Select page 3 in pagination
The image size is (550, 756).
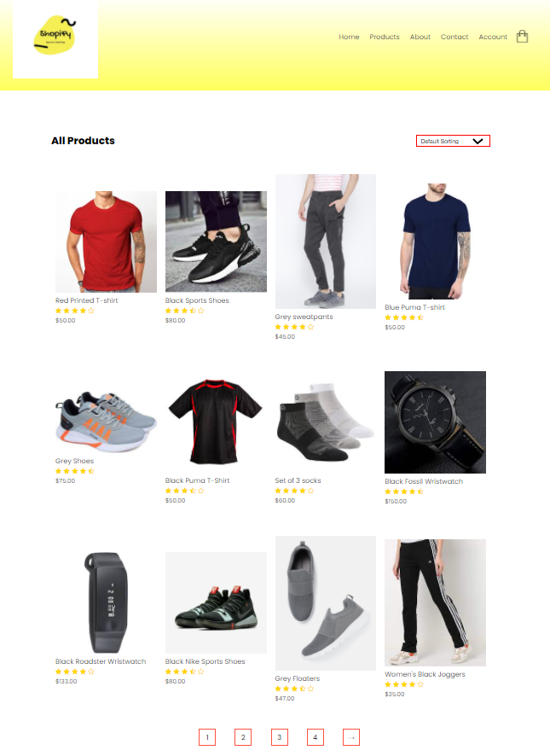click(279, 737)
